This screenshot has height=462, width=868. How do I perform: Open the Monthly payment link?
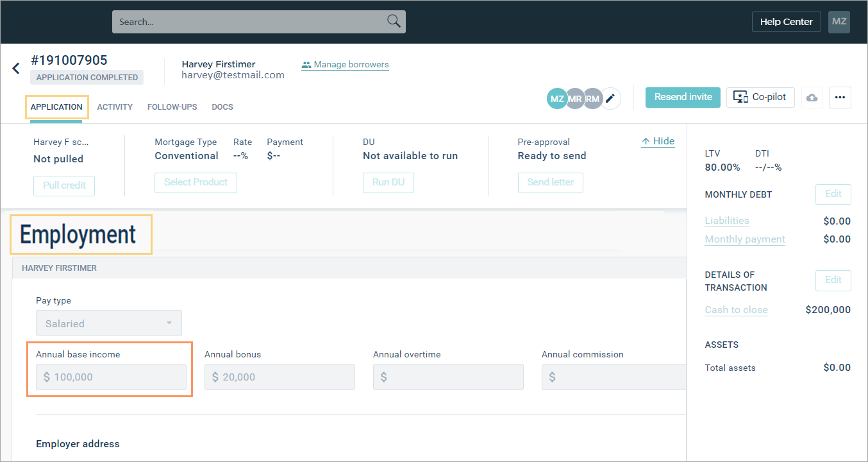tap(745, 239)
